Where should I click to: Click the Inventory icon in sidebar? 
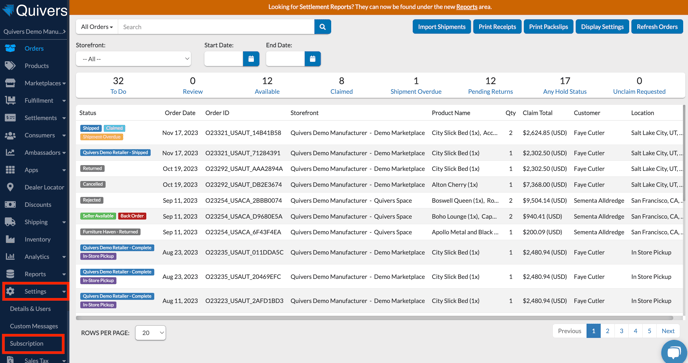10,239
